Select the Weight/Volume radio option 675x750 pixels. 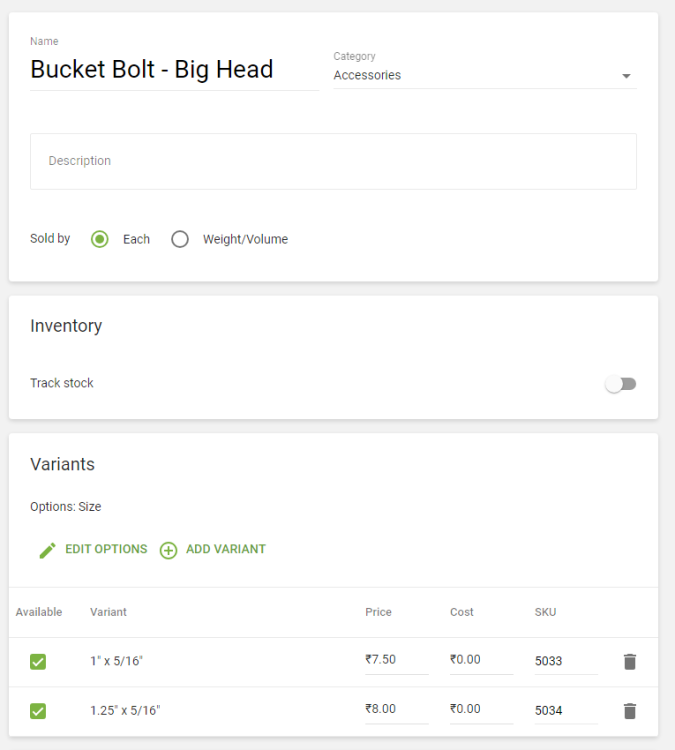[x=180, y=239]
